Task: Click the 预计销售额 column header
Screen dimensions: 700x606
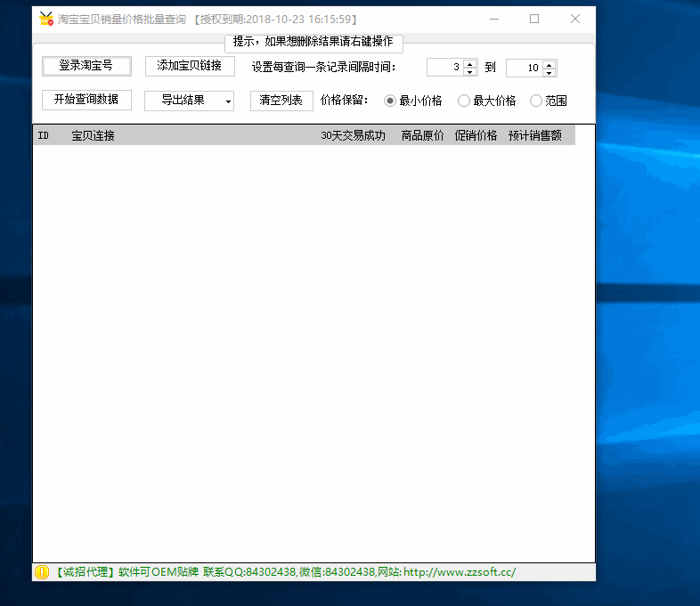Action: (535, 135)
